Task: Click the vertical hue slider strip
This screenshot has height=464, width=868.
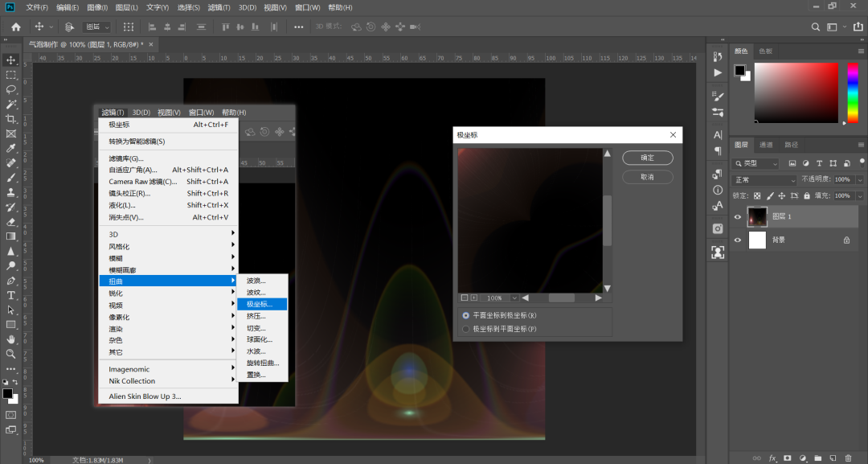Action: (853, 92)
